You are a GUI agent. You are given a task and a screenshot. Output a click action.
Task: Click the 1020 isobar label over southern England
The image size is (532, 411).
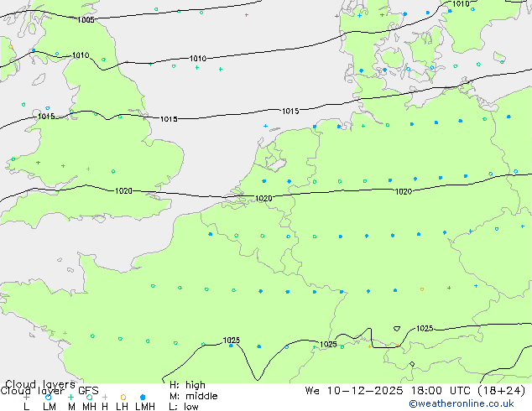click(x=123, y=191)
